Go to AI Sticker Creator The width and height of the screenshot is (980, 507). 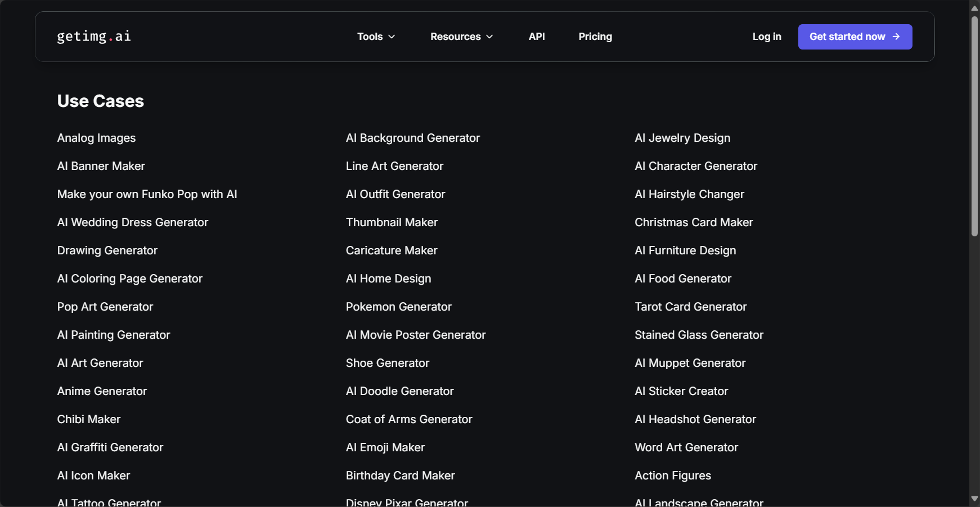pos(681,391)
